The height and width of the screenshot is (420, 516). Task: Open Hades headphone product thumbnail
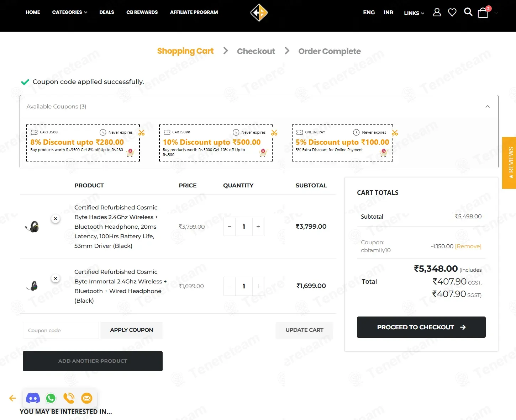click(33, 227)
